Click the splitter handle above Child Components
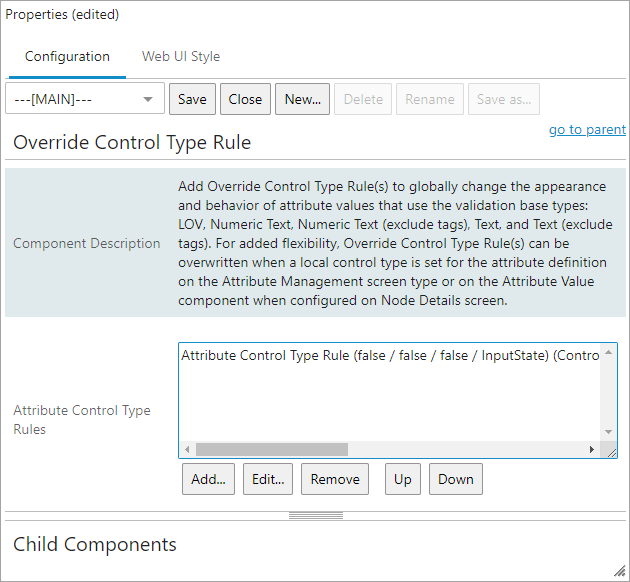This screenshot has height=582, width=630. pos(316,516)
